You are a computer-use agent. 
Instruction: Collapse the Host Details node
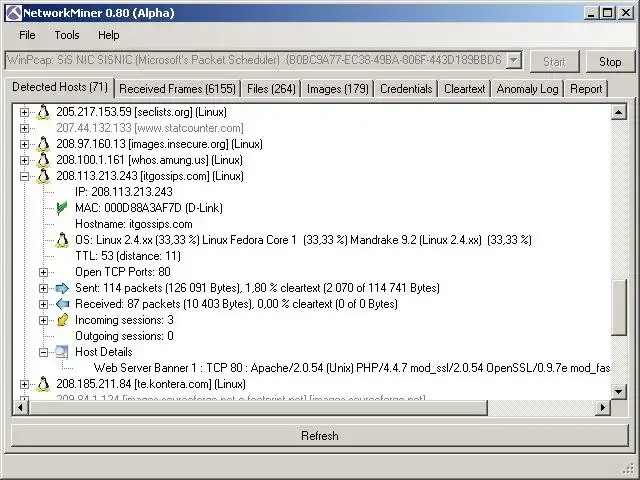(43, 352)
